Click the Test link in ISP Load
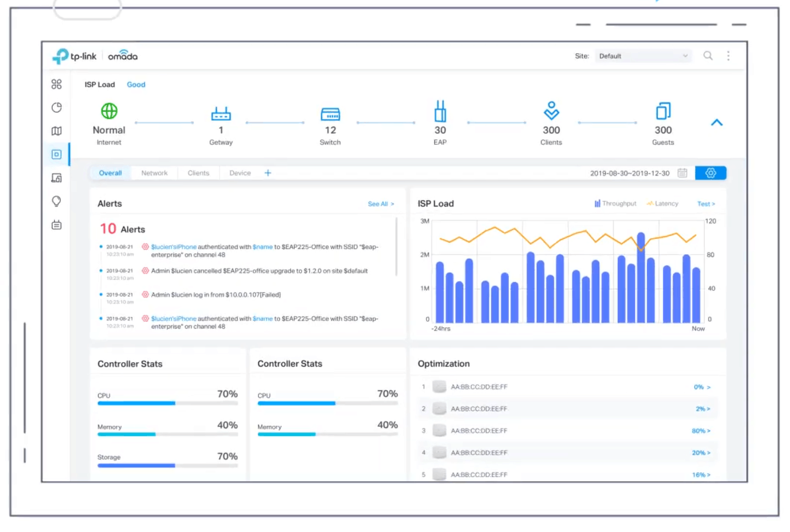The height and width of the screenshot is (532, 790). tap(706, 204)
